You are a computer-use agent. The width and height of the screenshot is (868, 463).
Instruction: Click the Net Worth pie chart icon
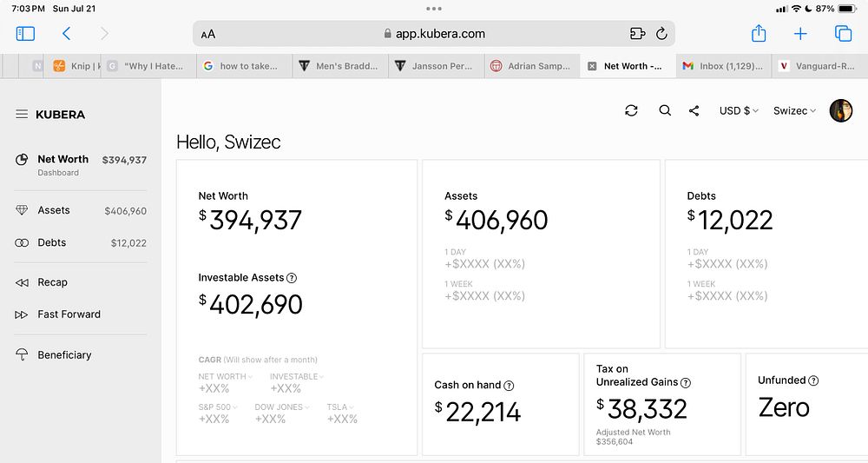click(x=22, y=160)
